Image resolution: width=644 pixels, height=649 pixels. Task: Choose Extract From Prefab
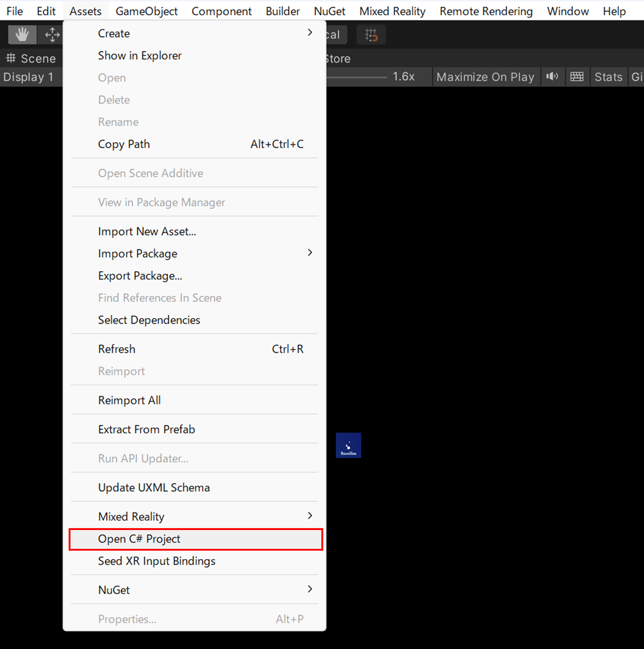click(x=194, y=429)
